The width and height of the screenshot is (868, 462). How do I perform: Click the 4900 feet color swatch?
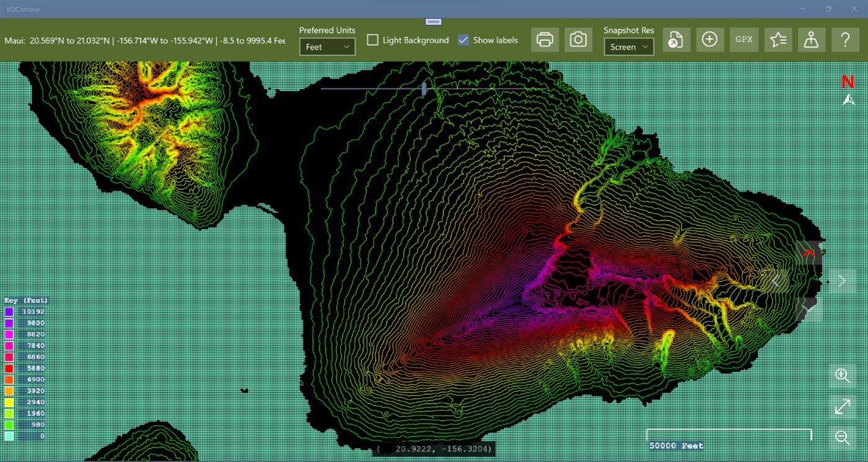point(9,379)
